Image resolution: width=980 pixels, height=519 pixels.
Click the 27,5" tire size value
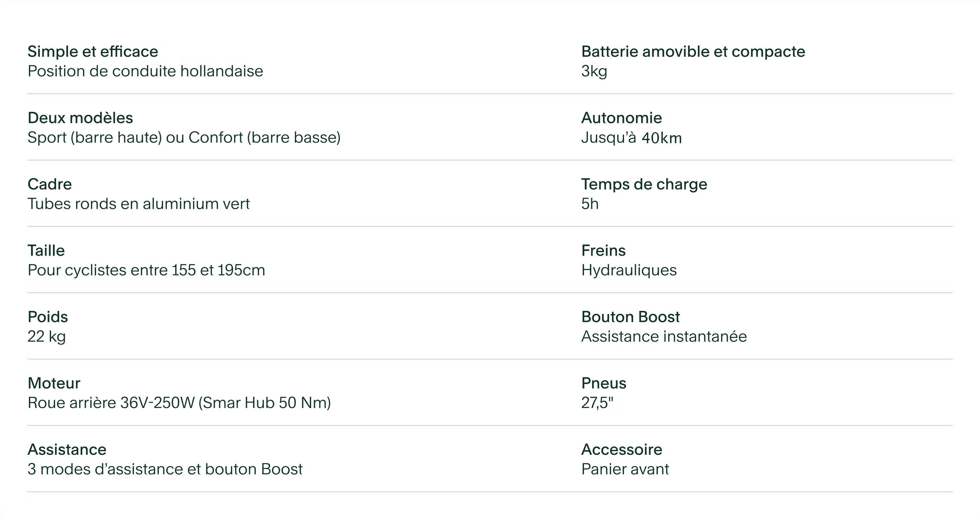click(x=597, y=403)
